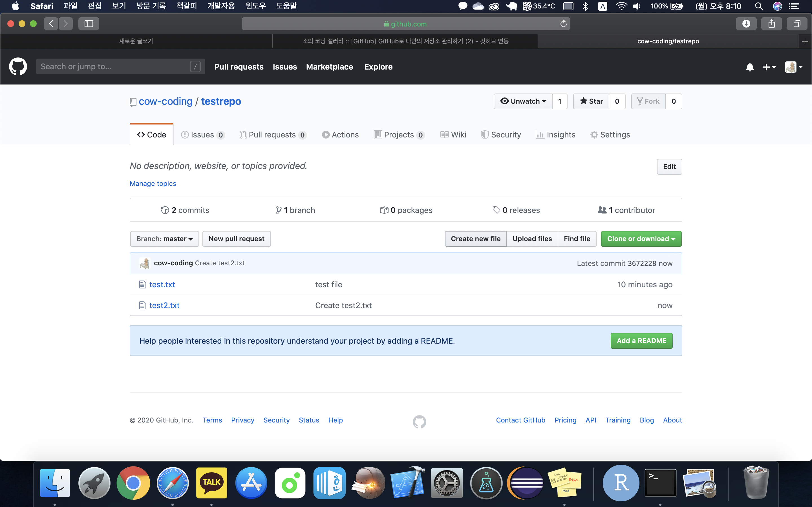Open the notifications bell icon
812x507 pixels.
750,67
